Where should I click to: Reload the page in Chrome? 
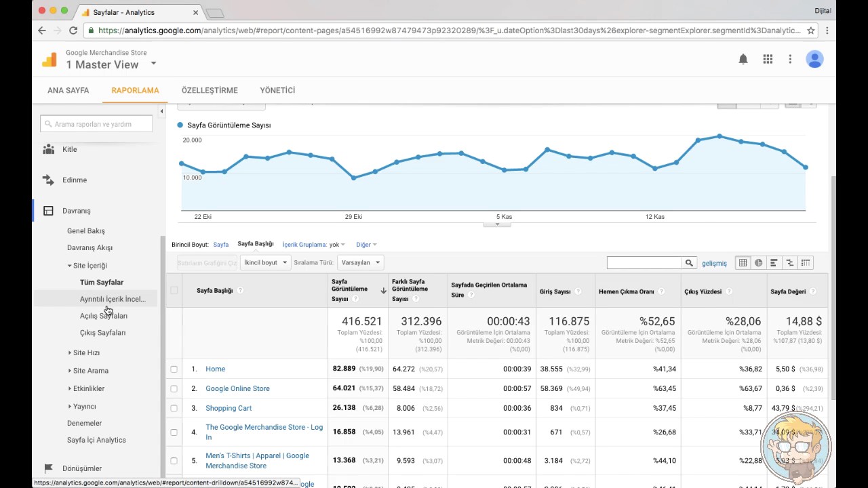73,30
